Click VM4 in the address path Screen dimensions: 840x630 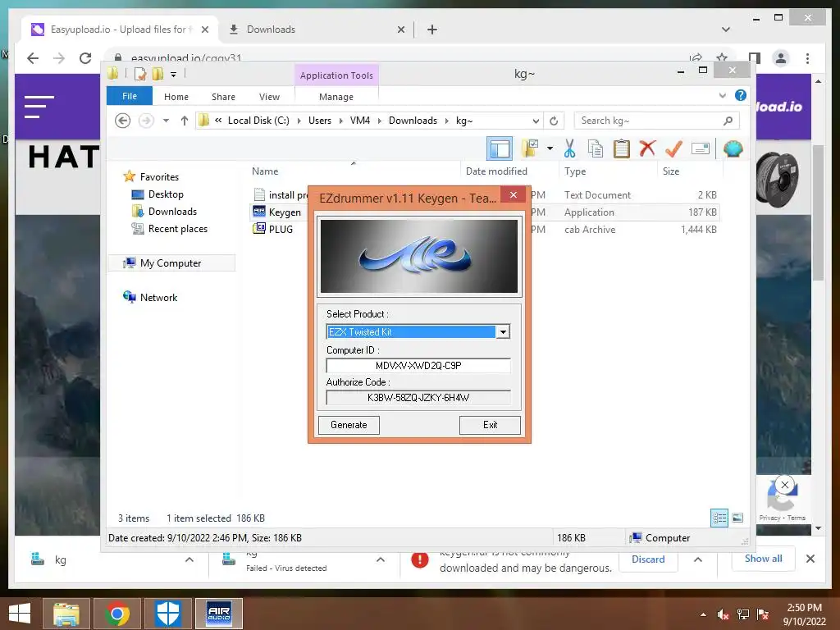tap(360, 121)
